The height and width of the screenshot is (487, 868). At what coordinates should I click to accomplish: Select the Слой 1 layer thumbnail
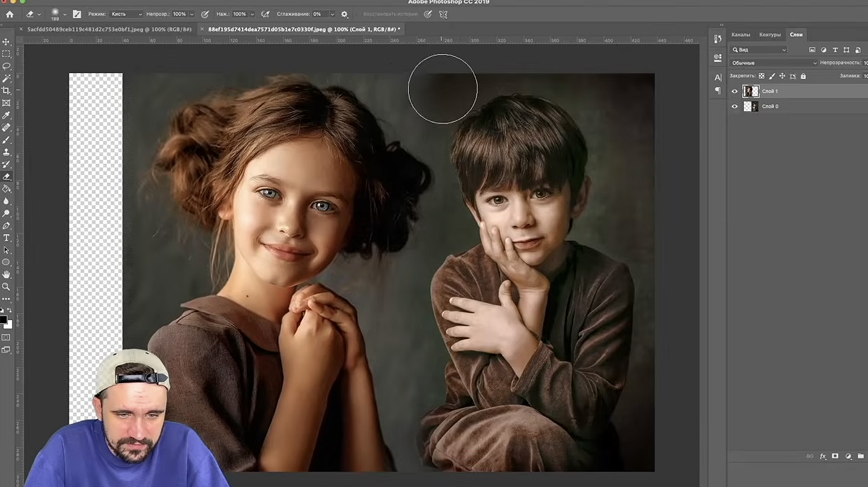pyautogui.click(x=751, y=91)
